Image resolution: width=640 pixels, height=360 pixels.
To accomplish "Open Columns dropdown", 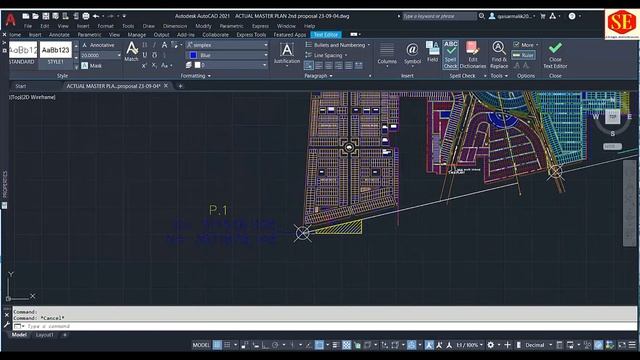I will [387, 55].
